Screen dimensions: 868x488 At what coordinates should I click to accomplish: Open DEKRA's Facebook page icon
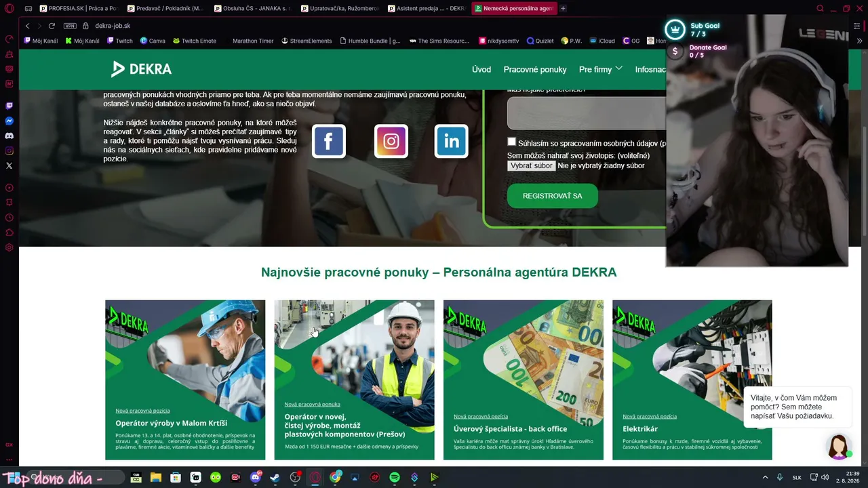(329, 141)
